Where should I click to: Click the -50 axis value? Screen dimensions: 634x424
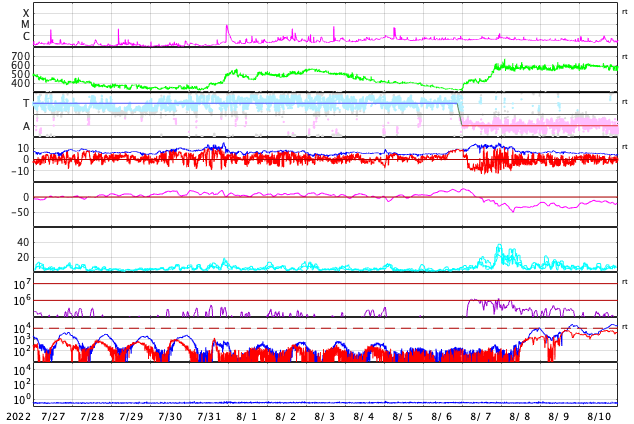tap(21, 212)
